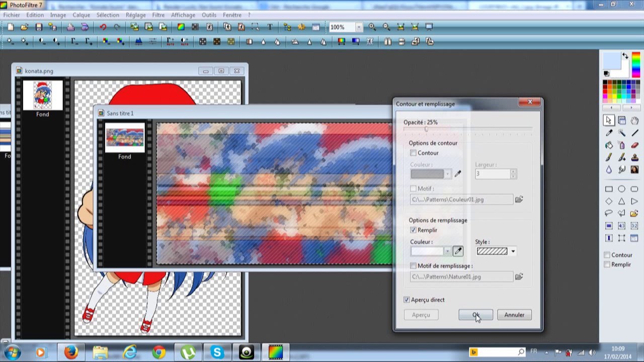Show previous palette colors arrow
Viewport: 644px width, 362px height.
point(611,108)
